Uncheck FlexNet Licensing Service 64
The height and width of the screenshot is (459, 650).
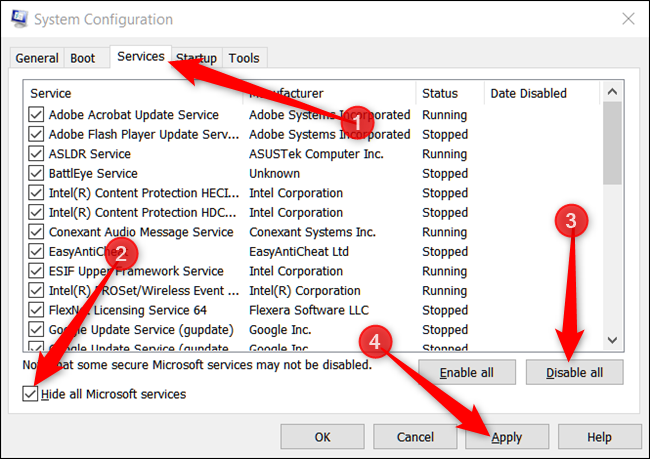coord(36,310)
